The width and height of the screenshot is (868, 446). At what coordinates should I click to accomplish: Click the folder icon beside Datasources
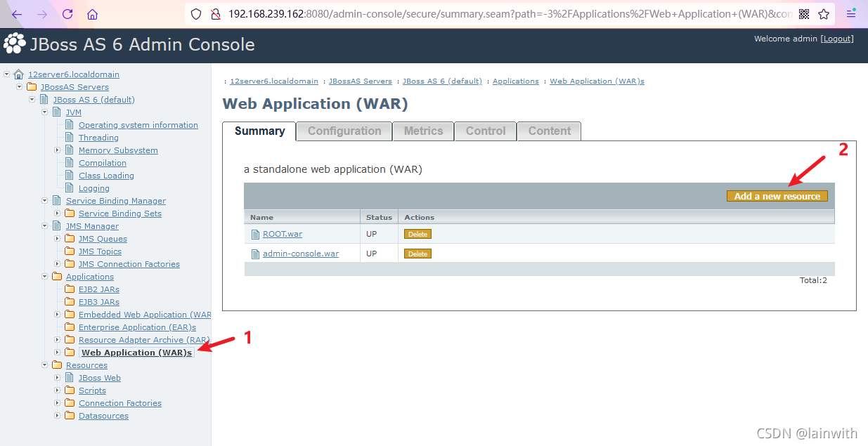tap(70, 416)
